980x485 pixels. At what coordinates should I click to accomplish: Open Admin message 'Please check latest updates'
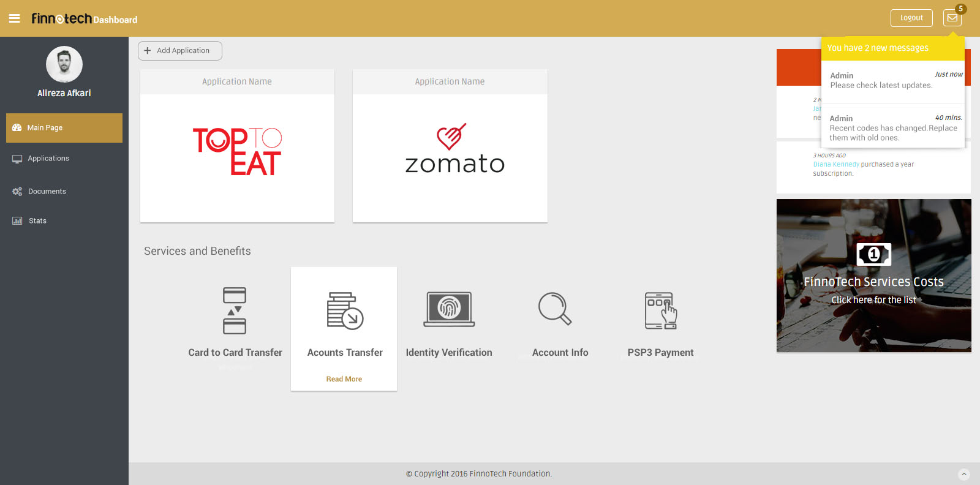pyautogui.click(x=893, y=82)
